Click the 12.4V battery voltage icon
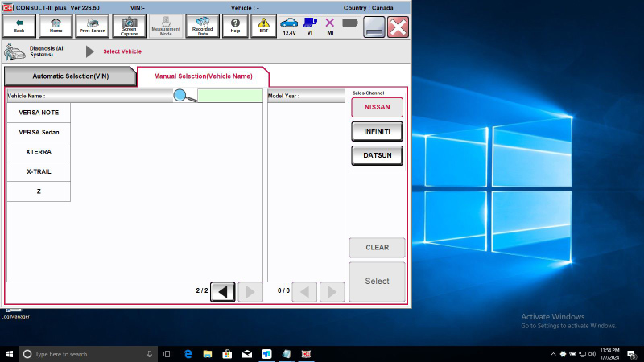The image size is (644, 362). (289, 27)
